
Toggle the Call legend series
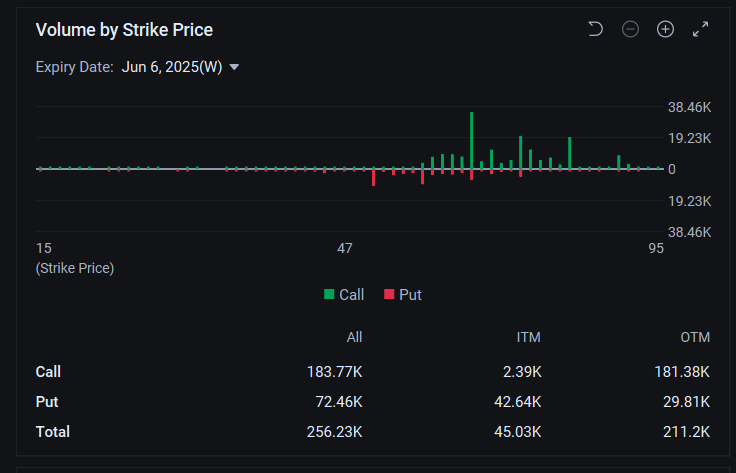[x=344, y=295]
